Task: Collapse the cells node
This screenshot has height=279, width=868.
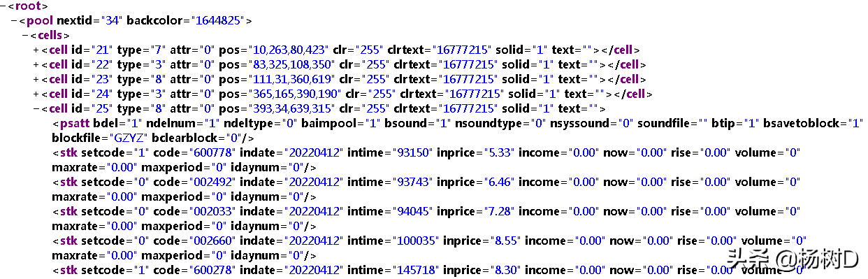Action: click(x=25, y=35)
